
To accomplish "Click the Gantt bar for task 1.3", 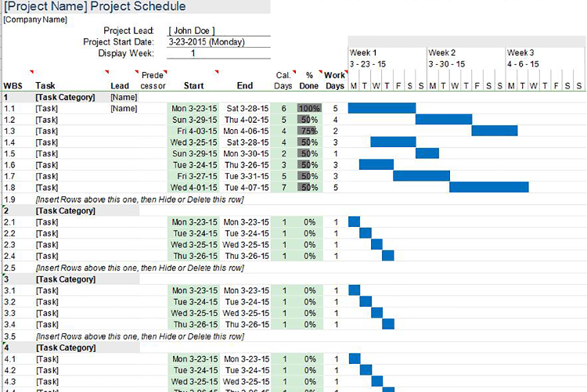I will point(495,131).
